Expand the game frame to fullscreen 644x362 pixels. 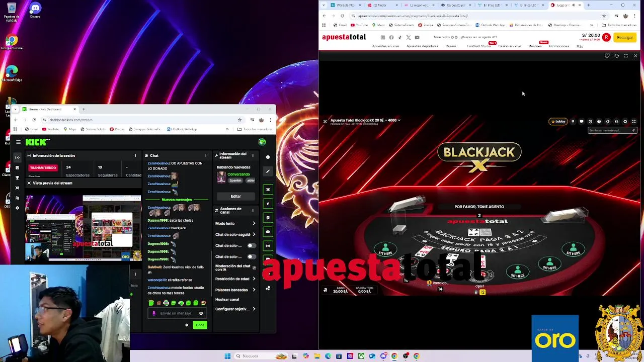coord(626,56)
